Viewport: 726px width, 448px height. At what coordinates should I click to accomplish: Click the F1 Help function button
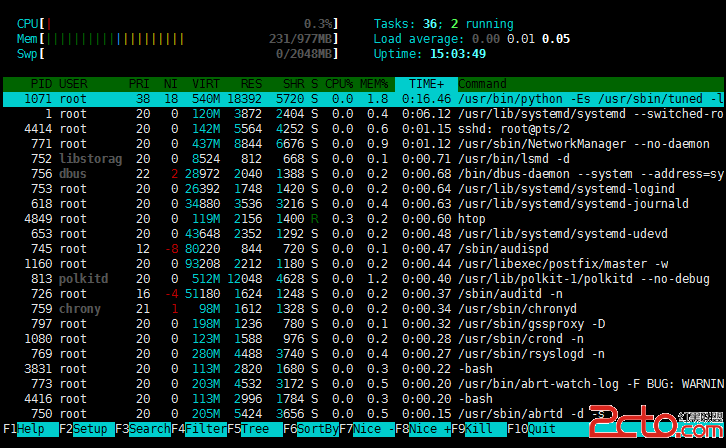(31, 429)
